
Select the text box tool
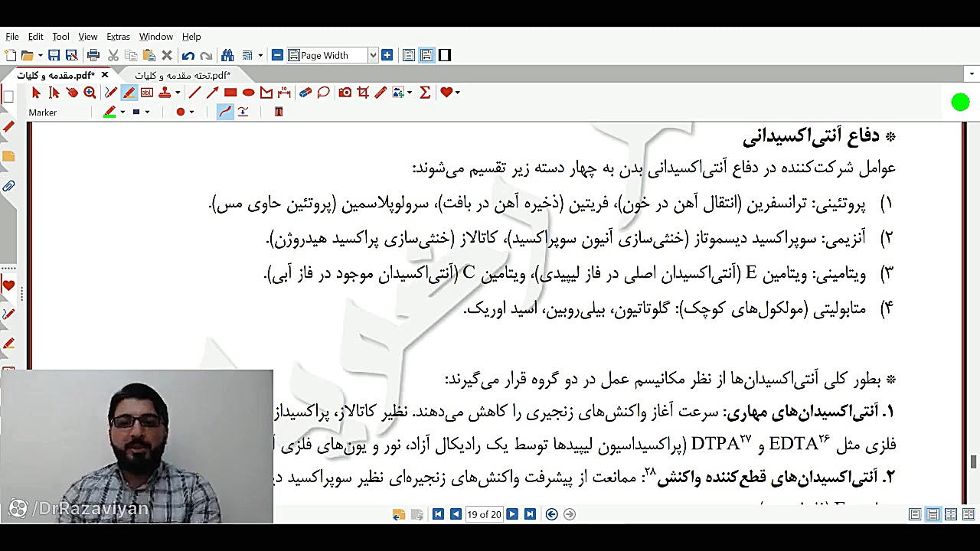pyautogui.click(x=147, y=93)
